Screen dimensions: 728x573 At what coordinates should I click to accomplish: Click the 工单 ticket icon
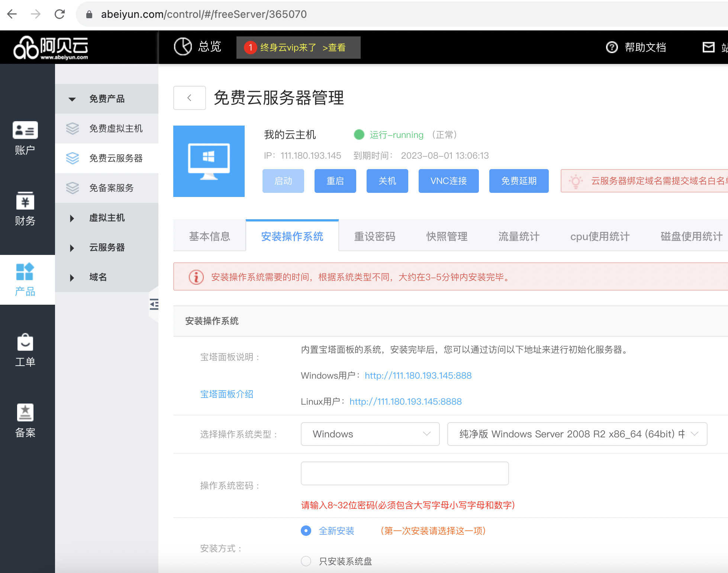(x=25, y=343)
